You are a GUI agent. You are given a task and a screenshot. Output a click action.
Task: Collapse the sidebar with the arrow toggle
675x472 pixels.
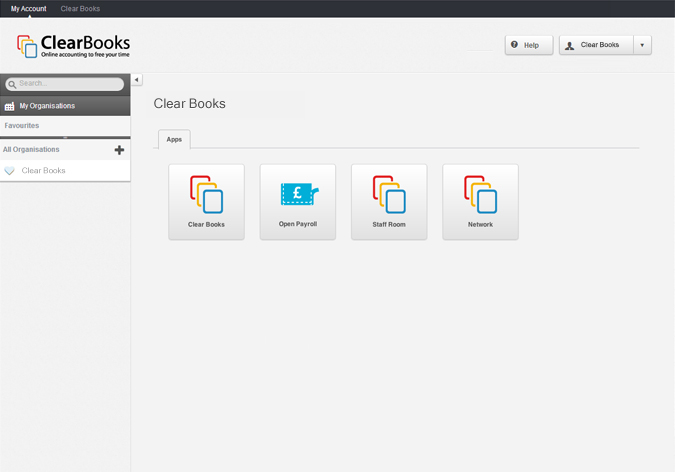pyautogui.click(x=137, y=80)
